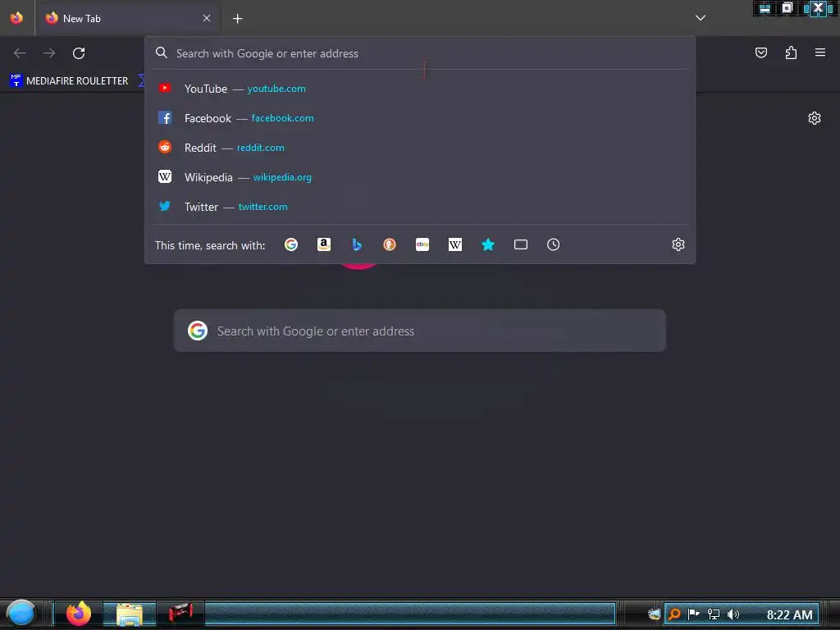840x630 pixels.
Task: Open Firefox from taskbar
Action: click(79, 614)
